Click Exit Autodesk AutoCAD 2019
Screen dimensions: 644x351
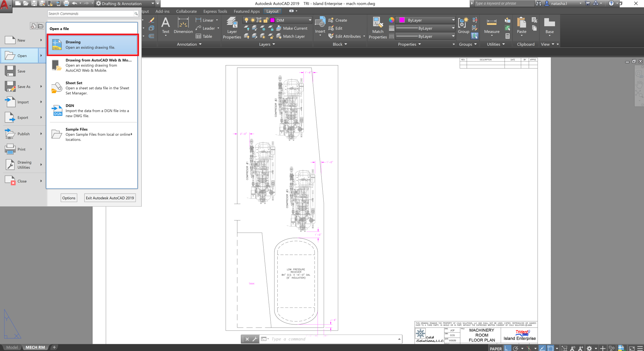[x=109, y=198]
